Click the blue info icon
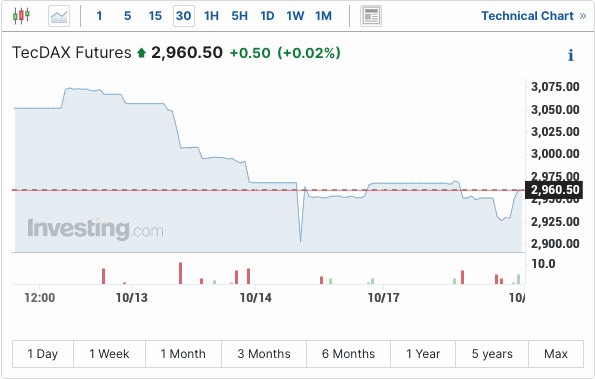This screenshot has width=595, height=379. tap(571, 55)
